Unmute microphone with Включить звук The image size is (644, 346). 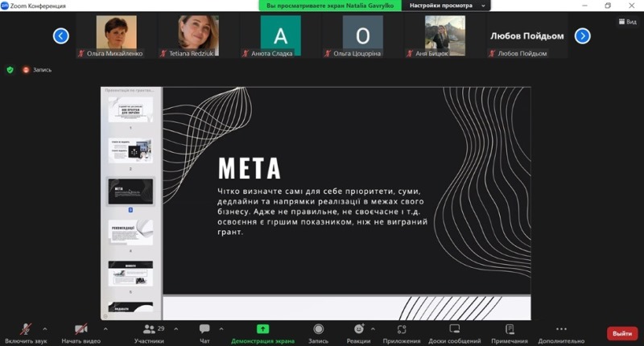(26, 334)
